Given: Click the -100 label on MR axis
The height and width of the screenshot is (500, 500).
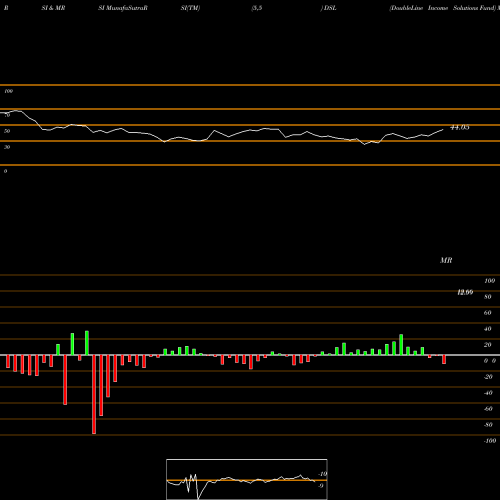Looking at the screenshot, I should [x=490, y=441].
